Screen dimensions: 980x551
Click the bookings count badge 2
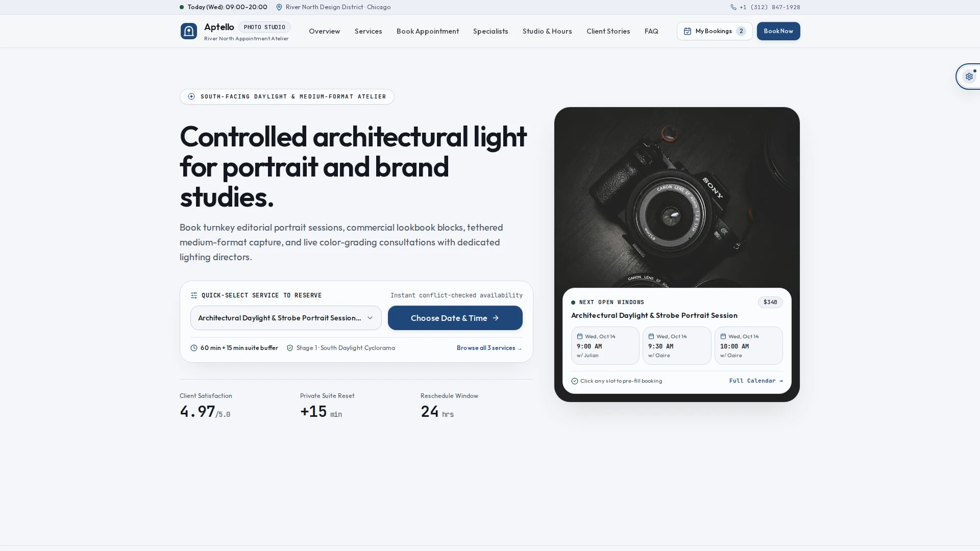pyautogui.click(x=741, y=31)
